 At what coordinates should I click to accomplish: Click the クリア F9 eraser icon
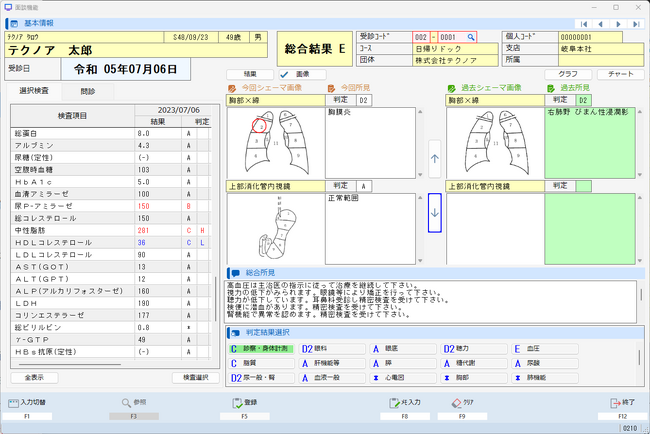pos(456,403)
